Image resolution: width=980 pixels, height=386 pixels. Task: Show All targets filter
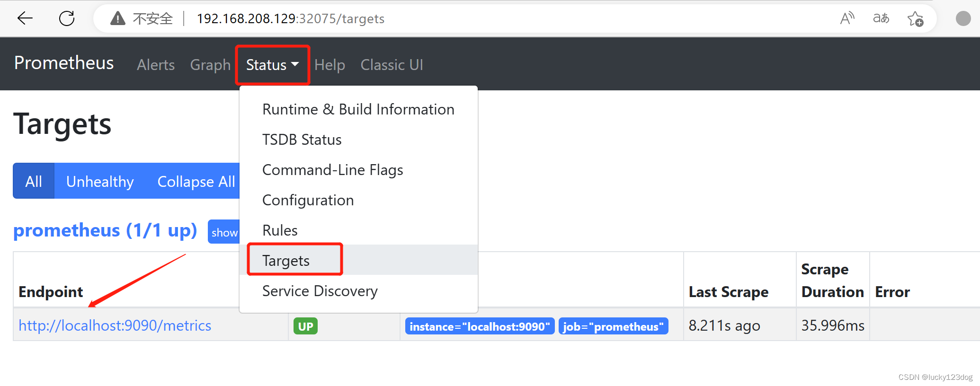[34, 181]
